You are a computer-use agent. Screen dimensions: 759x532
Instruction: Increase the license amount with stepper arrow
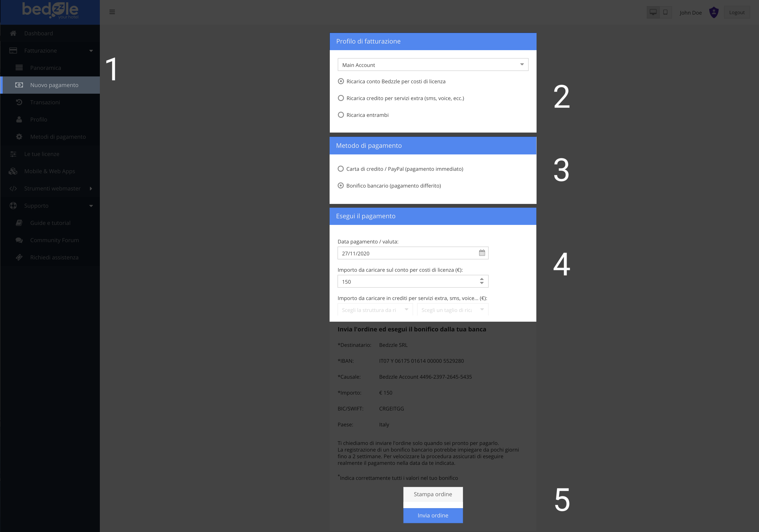[482, 279]
